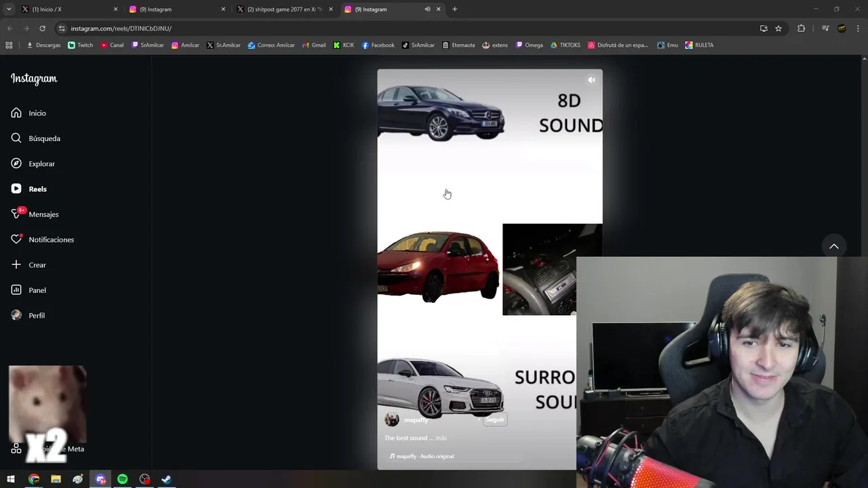Open Omega bookmark
The image size is (868, 488).
pyautogui.click(x=530, y=45)
